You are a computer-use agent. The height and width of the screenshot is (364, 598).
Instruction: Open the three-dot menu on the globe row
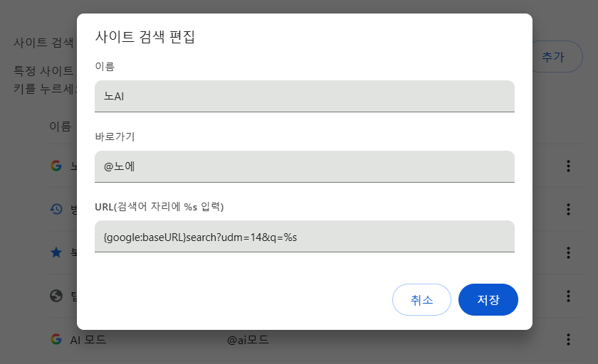click(x=568, y=296)
